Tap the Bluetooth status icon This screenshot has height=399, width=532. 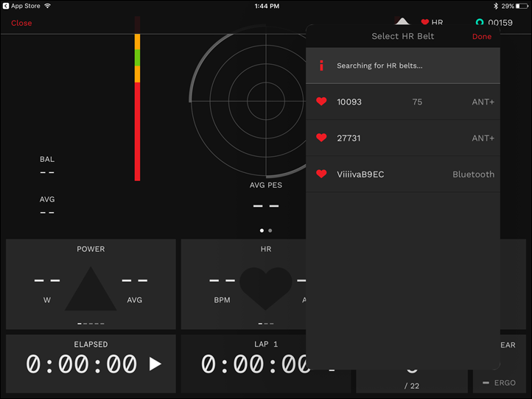pyautogui.click(x=496, y=6)
